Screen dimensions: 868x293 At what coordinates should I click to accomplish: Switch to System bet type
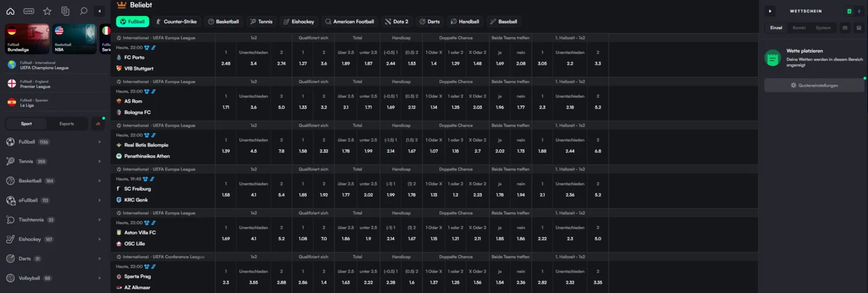823,28
